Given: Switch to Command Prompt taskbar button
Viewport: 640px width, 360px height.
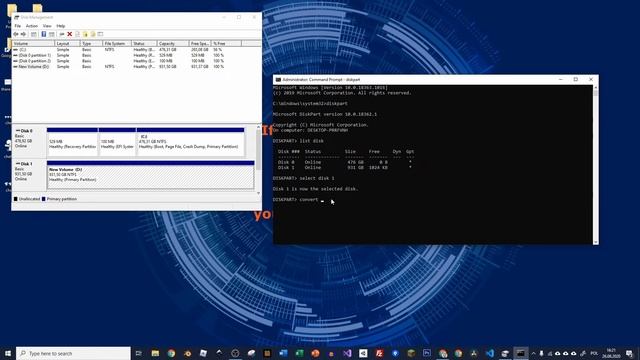Looking at the screenshot, I should coord(521,353).
